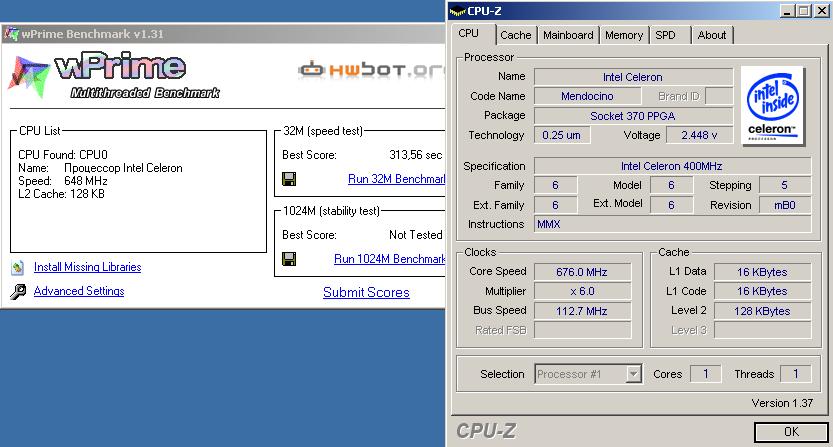
Task: Open the Install Missing Libraries link
Action: click(88, 267)
